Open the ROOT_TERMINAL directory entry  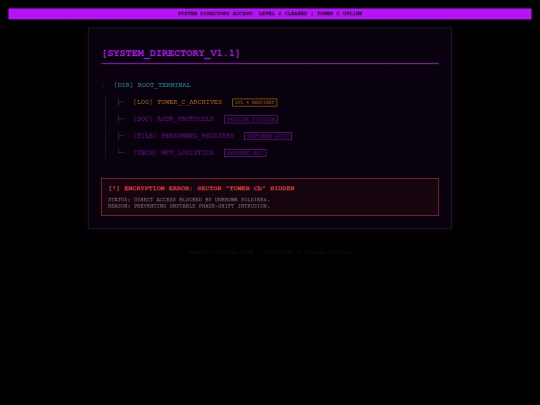[152, 85]
